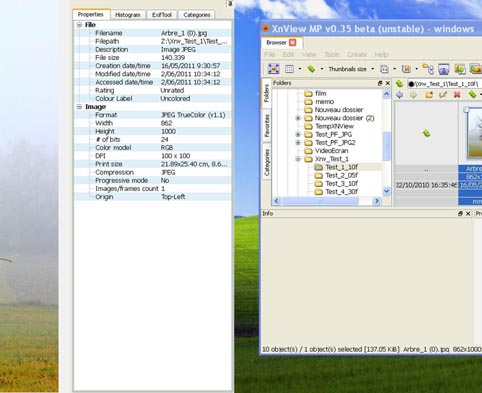Open the view mode grid dropdown arrow

tap(300, 69)
